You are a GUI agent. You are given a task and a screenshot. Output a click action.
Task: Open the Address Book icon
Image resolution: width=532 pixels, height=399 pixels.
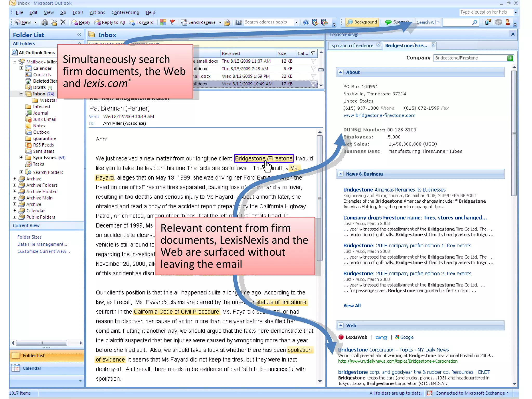click(x=238, y=22)
